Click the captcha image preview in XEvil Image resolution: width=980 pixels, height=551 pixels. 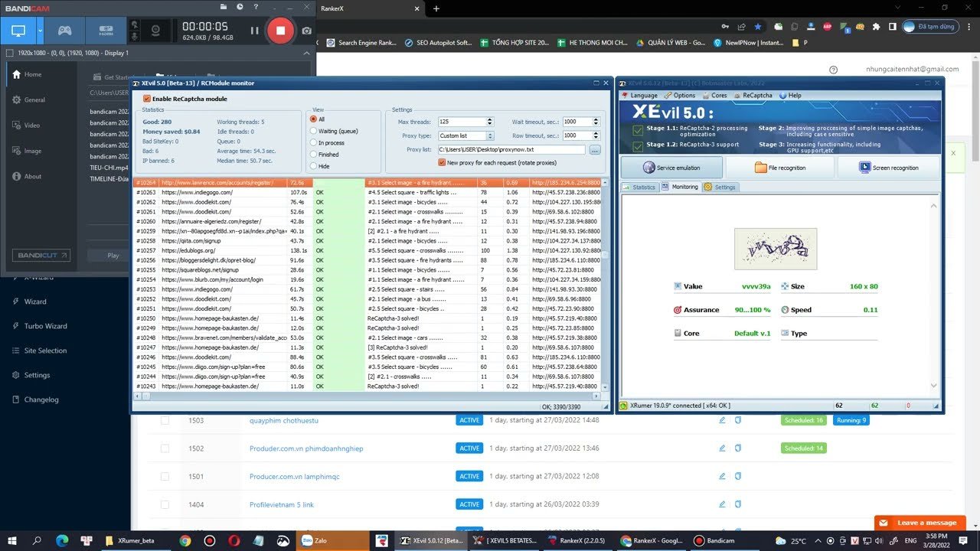click(x=775, y=249)
